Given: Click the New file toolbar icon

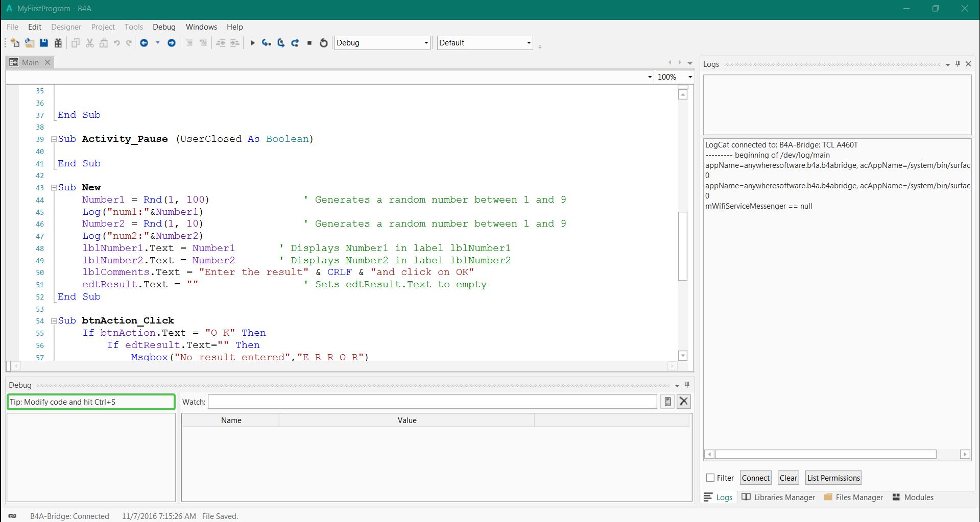Looking at the screenshot, I should 15,43.
